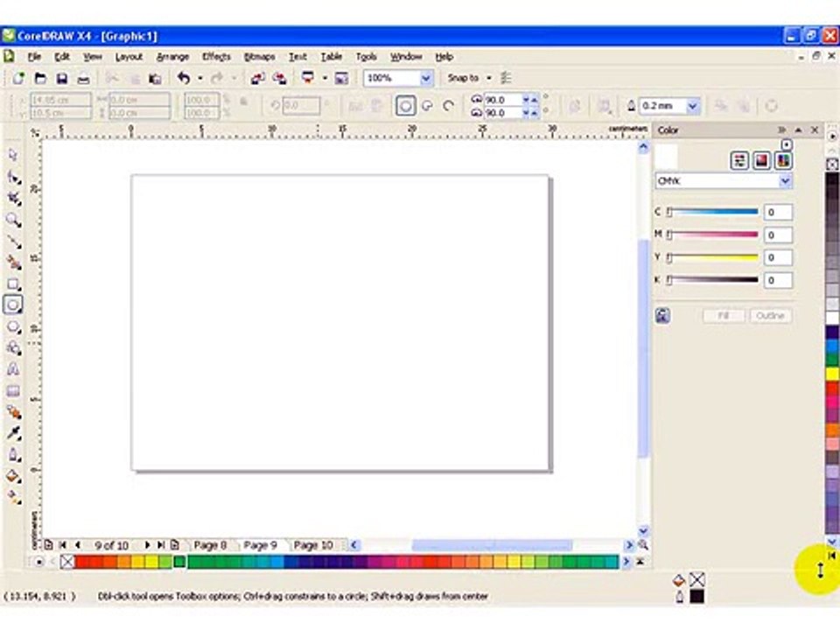This screenshot has width=840, height=630.
Task: Expand the Snap to dropdown
Action: 488,78
